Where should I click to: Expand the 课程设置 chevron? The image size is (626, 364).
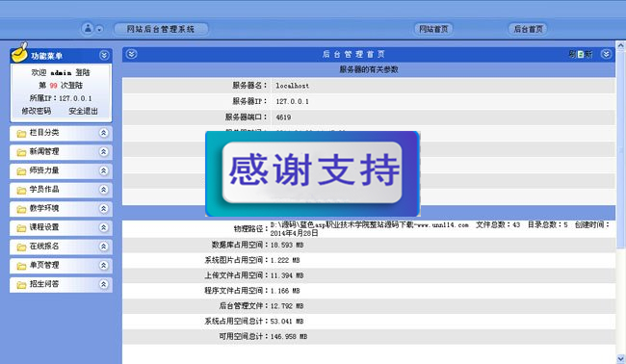click(x=103, y=227)
